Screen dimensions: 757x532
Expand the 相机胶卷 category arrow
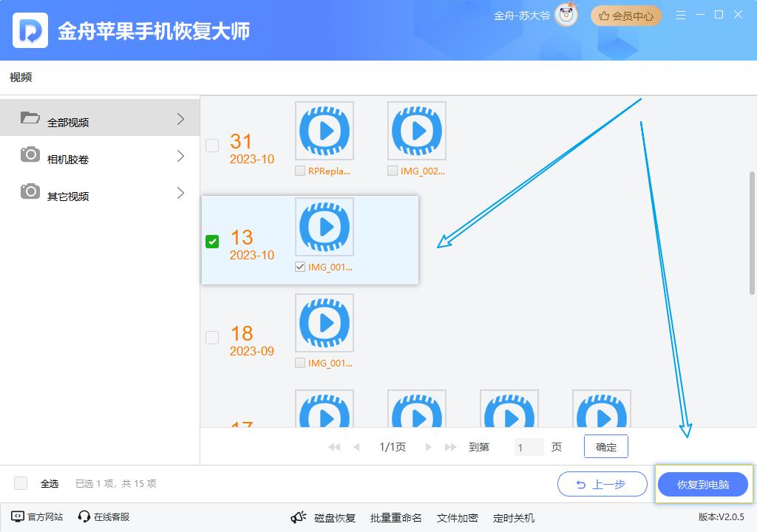coord(181,156)
